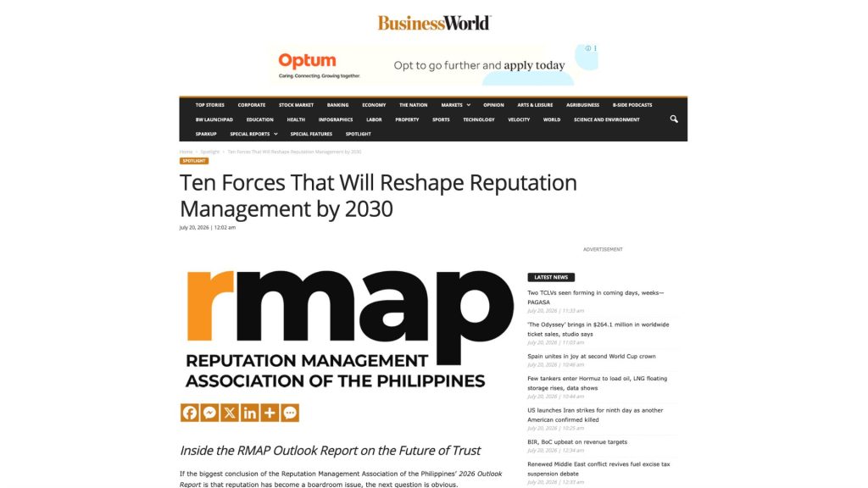The width and height of the screenshot is (868, 488).
Task: Share article via SMS message icon
Action: (290, 413)
